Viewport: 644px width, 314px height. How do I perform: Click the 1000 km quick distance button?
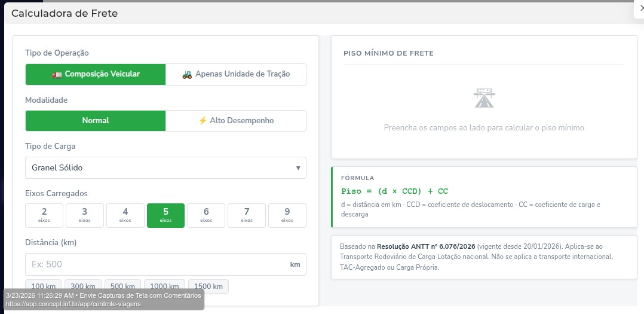pos(164,286)
